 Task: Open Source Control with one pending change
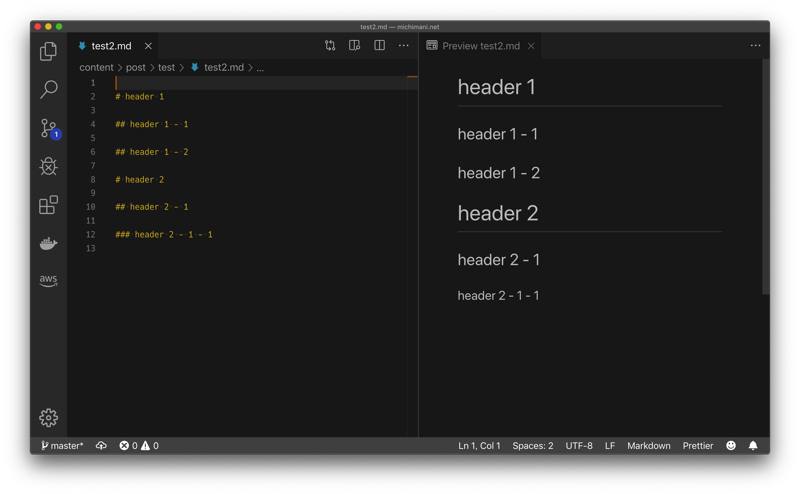click(50, 128)
